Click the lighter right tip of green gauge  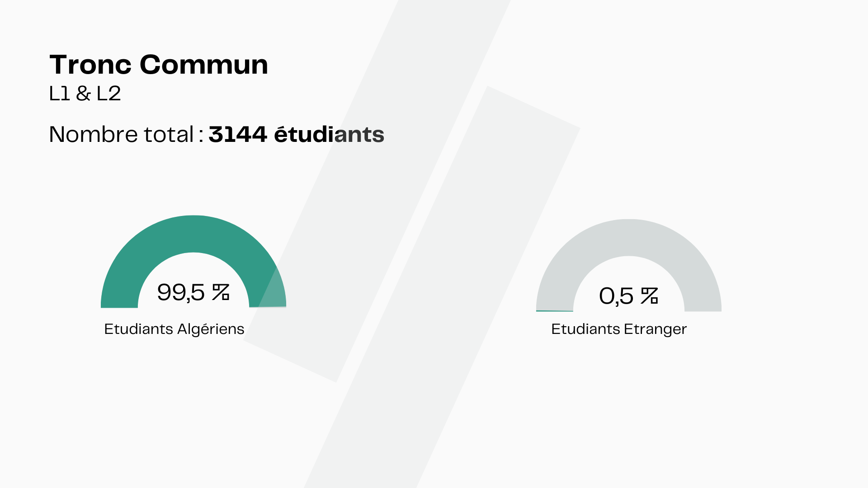(x=273, y=291)
